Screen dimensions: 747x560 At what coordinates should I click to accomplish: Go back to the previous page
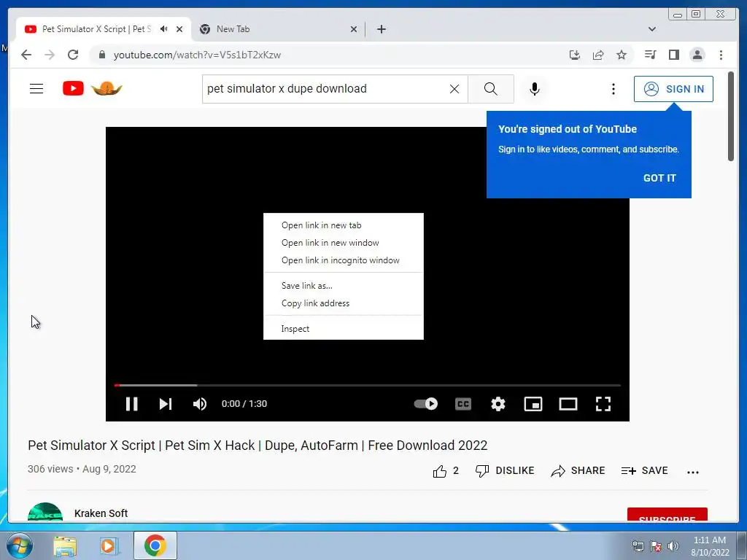coord(26,55)
